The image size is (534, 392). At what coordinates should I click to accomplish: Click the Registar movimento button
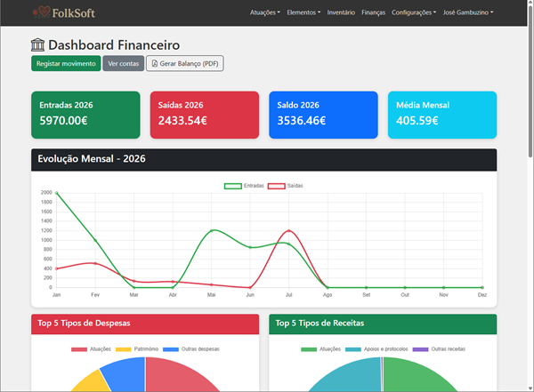[x=66, y=63]
